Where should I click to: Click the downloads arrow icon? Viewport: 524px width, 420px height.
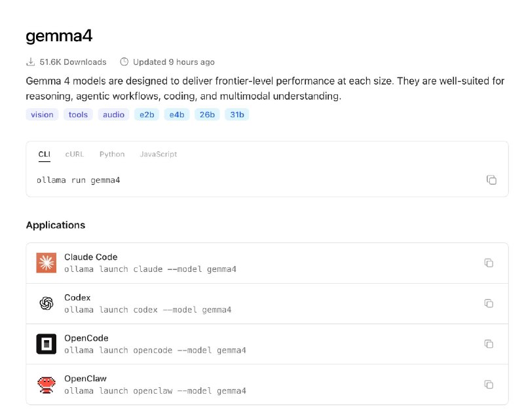tap(30, 62)
